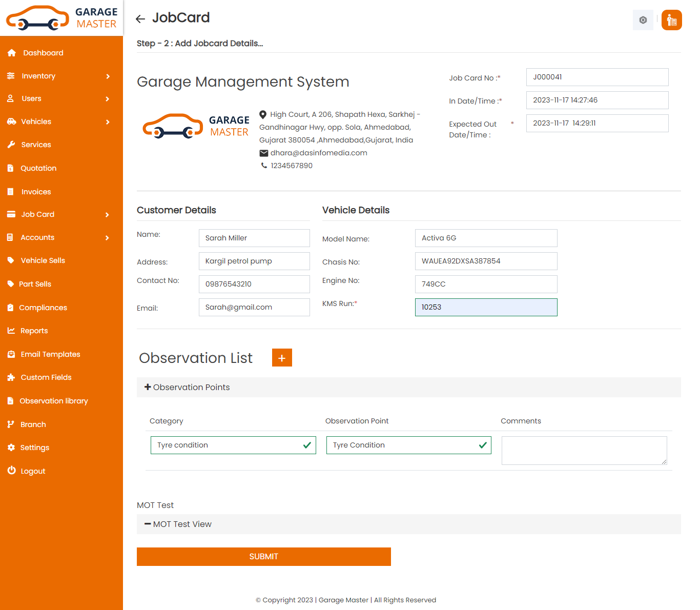Open Observation library link
700x610 pixels.
pos(54,401)
